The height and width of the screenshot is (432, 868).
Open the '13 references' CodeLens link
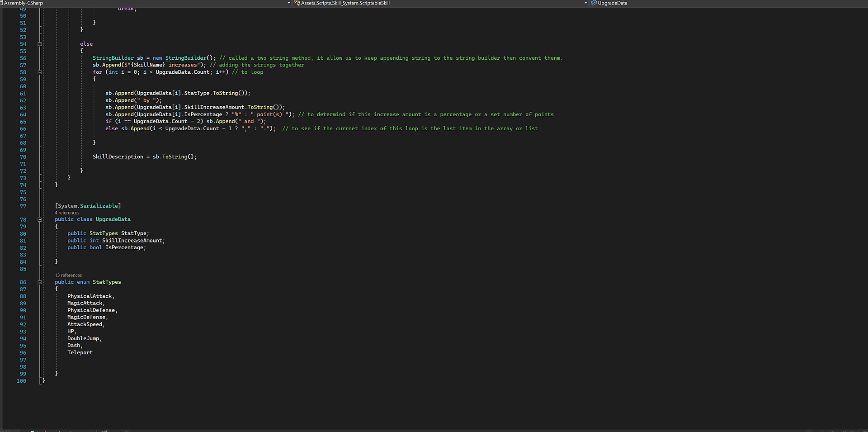click(x=68, y=275)
